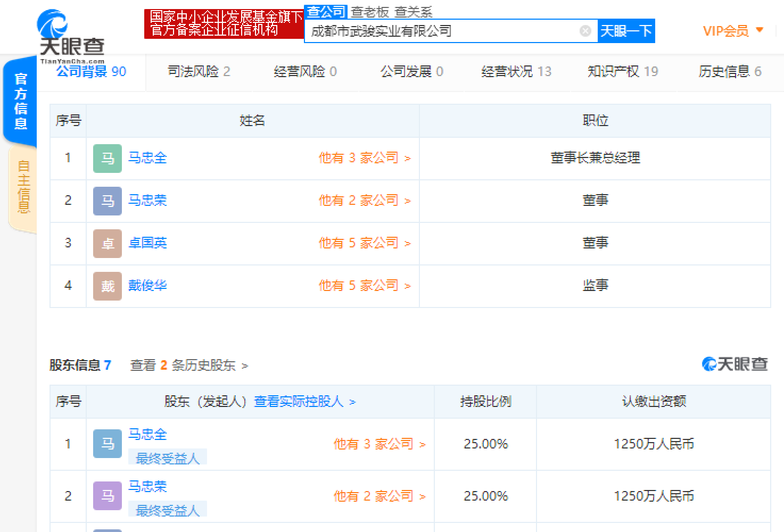Click the 查看实际控股人 link
Image resolution: width=784 pixels, height=532 pixels.
tap(305, 402)
